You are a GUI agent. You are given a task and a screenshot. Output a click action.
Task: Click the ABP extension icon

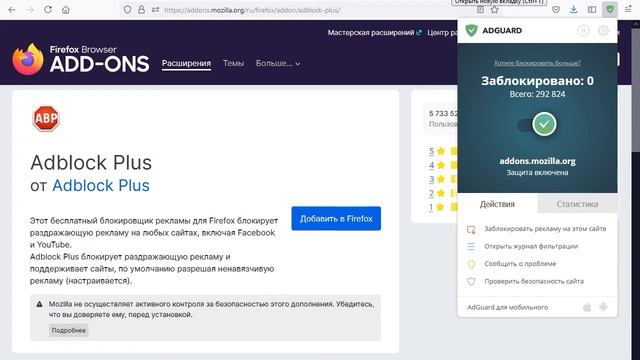pyautogui.click(x=46, y=119)
